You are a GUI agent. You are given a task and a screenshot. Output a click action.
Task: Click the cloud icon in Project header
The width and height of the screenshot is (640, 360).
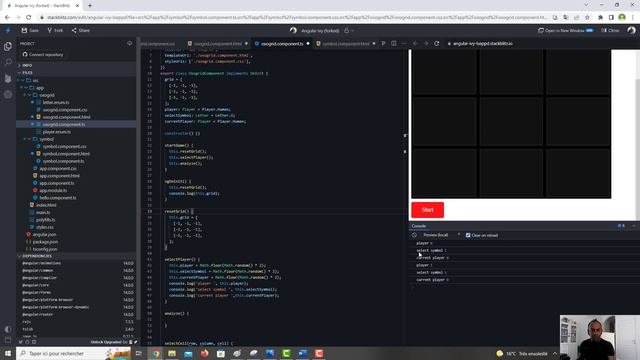pyautogui.click(x=129, y=43)
